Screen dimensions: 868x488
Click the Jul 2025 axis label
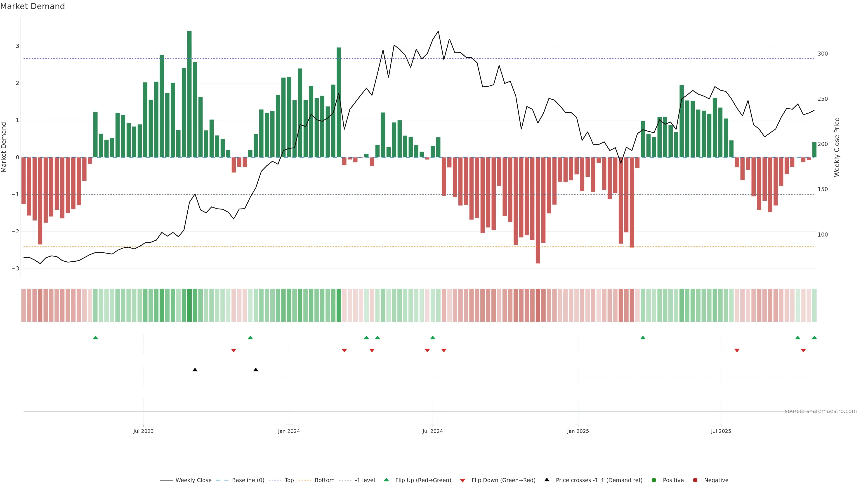coord(721,431)
